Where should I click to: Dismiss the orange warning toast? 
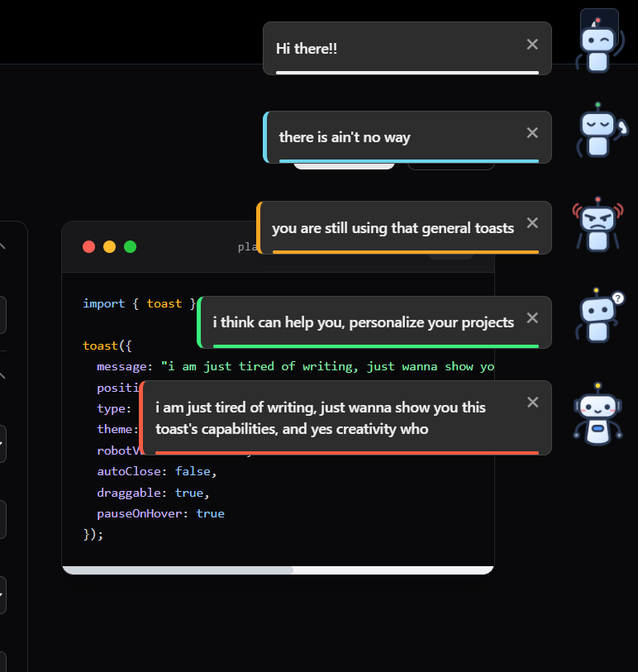pos(532,222)
